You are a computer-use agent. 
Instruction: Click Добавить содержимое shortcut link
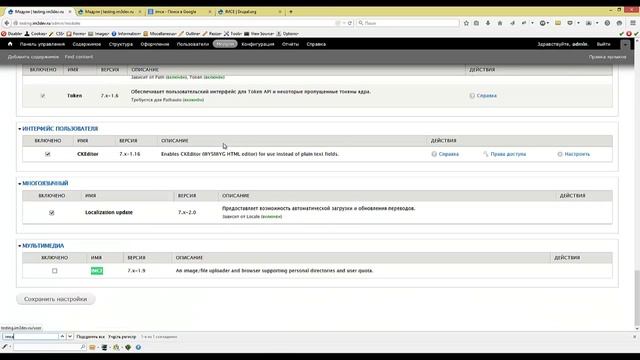(33, 57)
